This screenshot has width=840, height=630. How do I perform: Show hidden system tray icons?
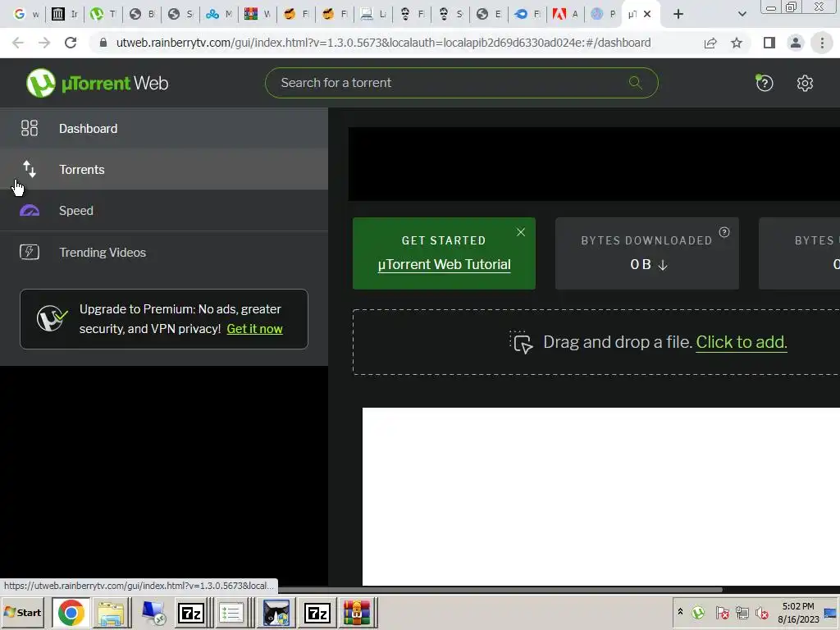click(x=680, y=611)
